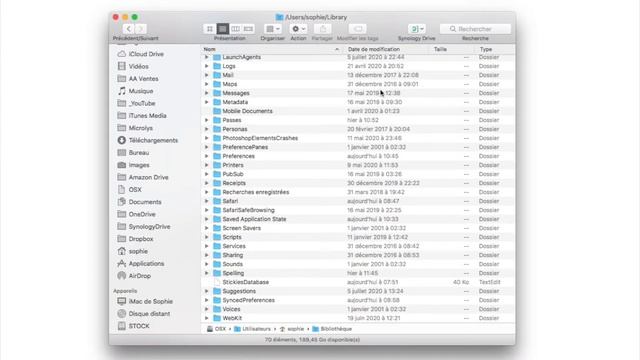The width and height of the screenshot is (640, 360).
Task: Select the PreferencePanes folder row
Action: pyautogui.click(x=358, y=147)
